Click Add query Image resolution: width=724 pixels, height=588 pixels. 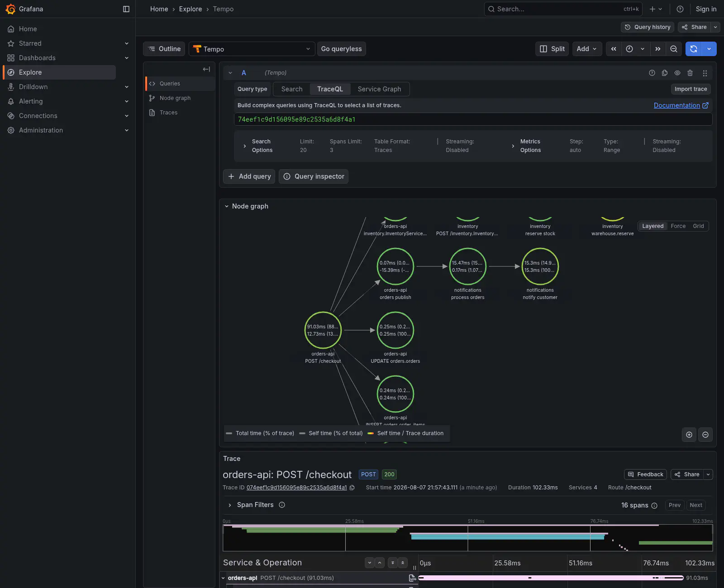[249, 176]
